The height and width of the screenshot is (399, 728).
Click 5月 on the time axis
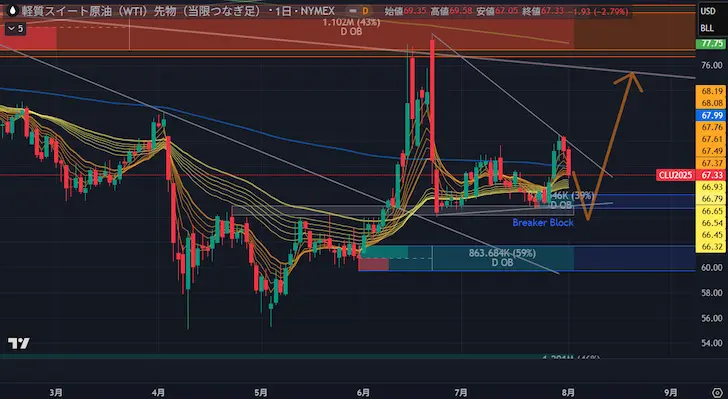pos(261,393)
